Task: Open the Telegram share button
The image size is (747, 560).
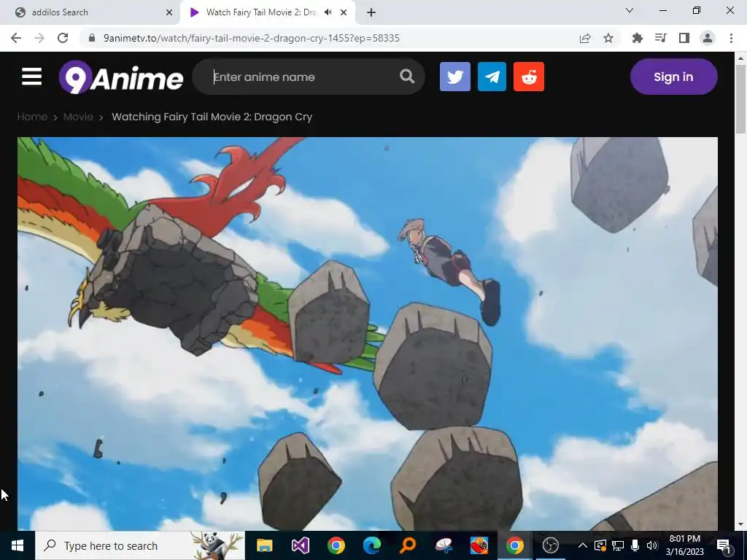Action: tap(492, 77)
